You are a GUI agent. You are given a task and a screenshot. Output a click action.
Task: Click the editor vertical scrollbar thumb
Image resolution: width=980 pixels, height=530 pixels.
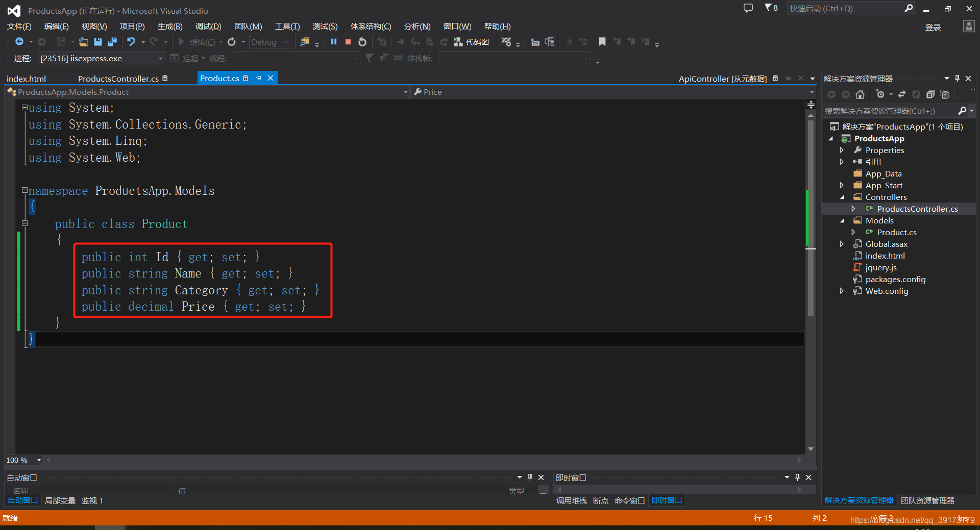[x=811, y=218]
